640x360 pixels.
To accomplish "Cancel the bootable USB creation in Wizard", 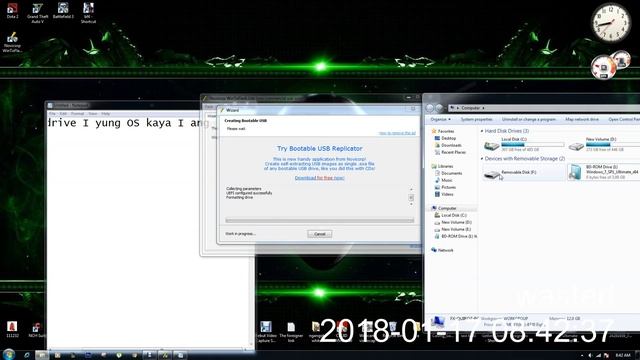I will [320, 234].
